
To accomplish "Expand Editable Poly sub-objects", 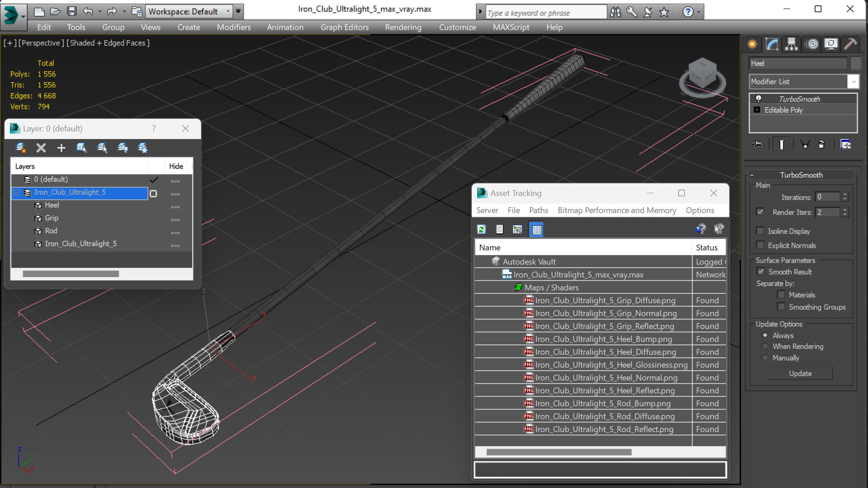I will pos(757,110).
